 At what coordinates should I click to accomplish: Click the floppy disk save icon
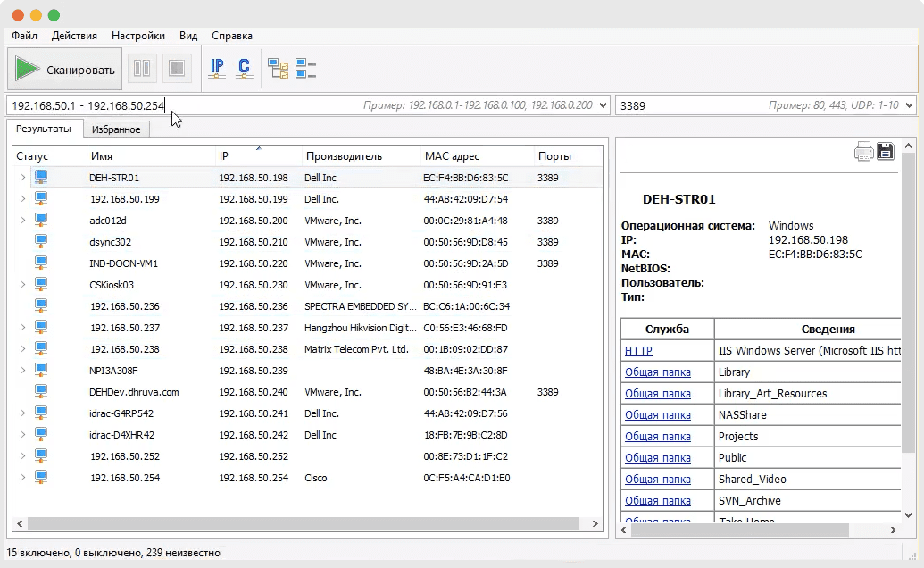(885, 151)
